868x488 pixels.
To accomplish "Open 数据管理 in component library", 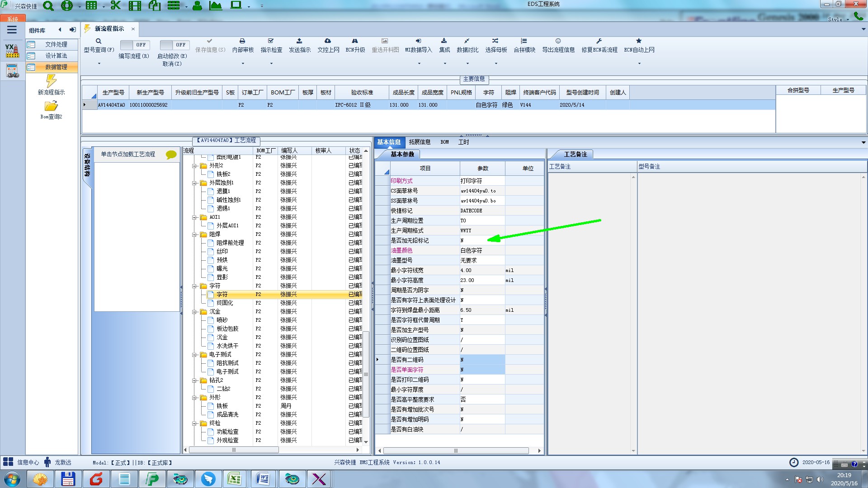I will [x=52, y=67].
